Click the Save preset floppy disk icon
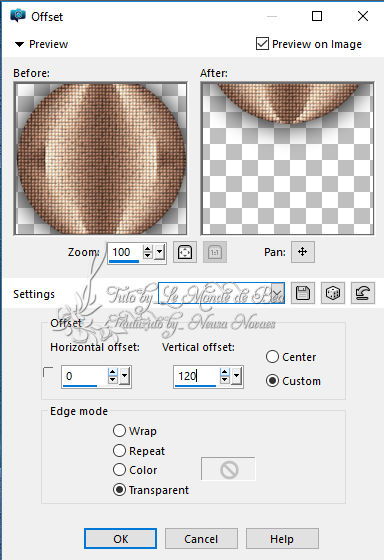384x560 pixels. click(x=303, y=293)
